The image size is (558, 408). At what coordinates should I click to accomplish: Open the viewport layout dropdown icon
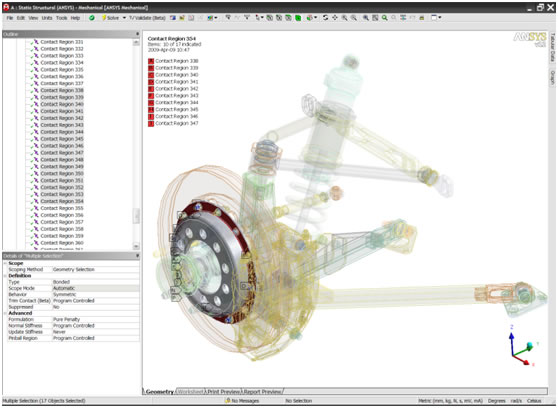point(436,17)
